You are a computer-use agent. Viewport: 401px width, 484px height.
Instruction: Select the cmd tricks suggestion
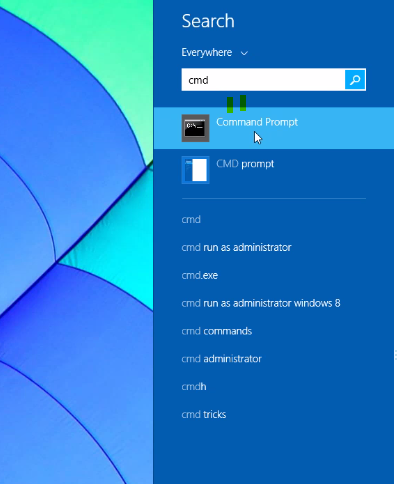pos(204,414)
